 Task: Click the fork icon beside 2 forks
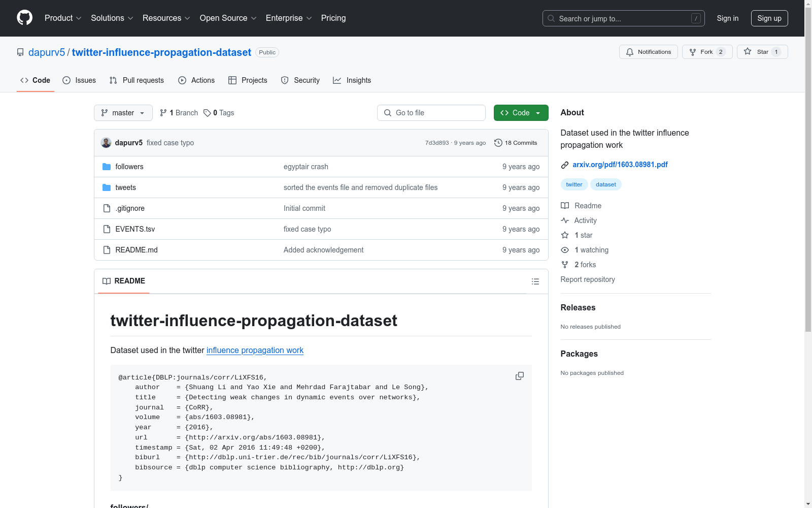point(565,265)
